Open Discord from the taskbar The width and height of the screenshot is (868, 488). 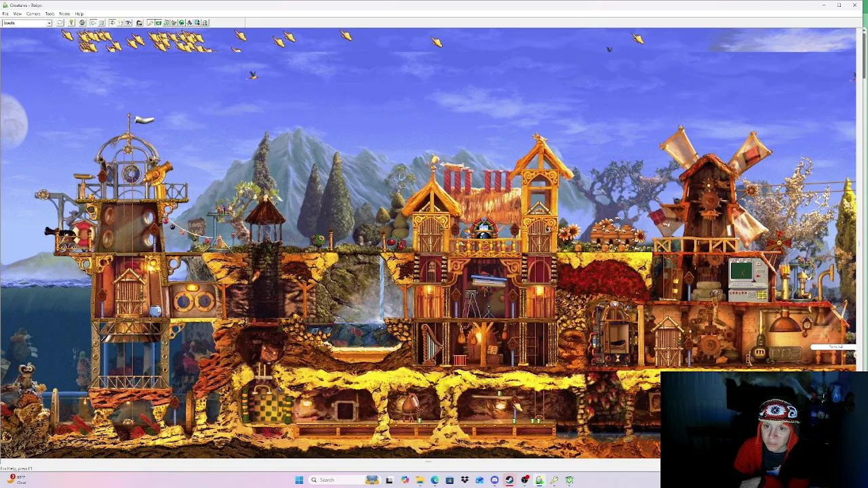tap(494, 480)
